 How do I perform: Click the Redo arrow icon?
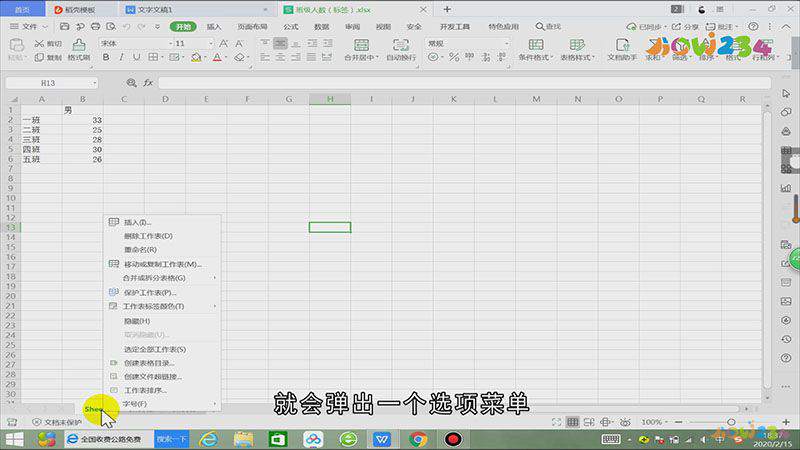(142, 27)
